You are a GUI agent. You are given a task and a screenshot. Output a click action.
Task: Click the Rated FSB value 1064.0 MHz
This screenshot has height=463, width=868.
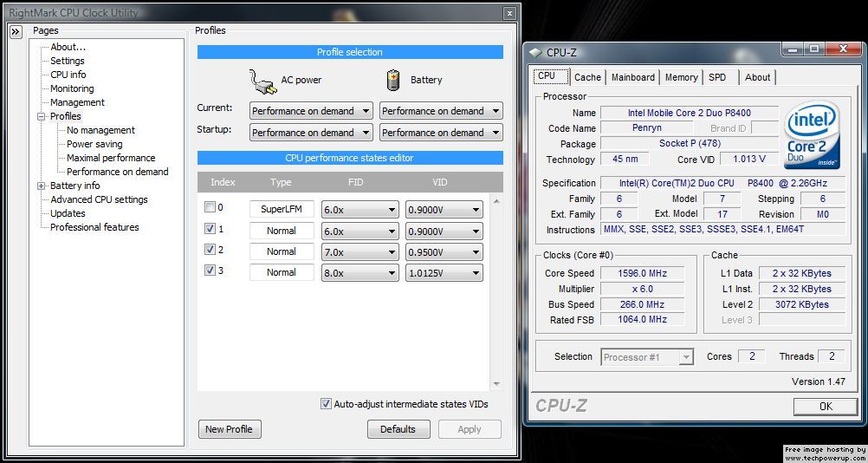[x=642, y=320]
